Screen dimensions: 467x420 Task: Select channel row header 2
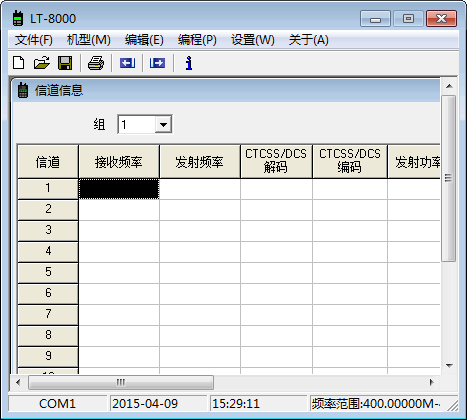pos(48,210)
